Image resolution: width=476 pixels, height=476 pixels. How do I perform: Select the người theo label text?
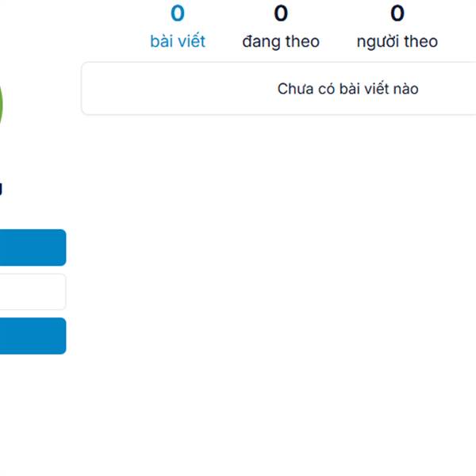coord(397,41)
